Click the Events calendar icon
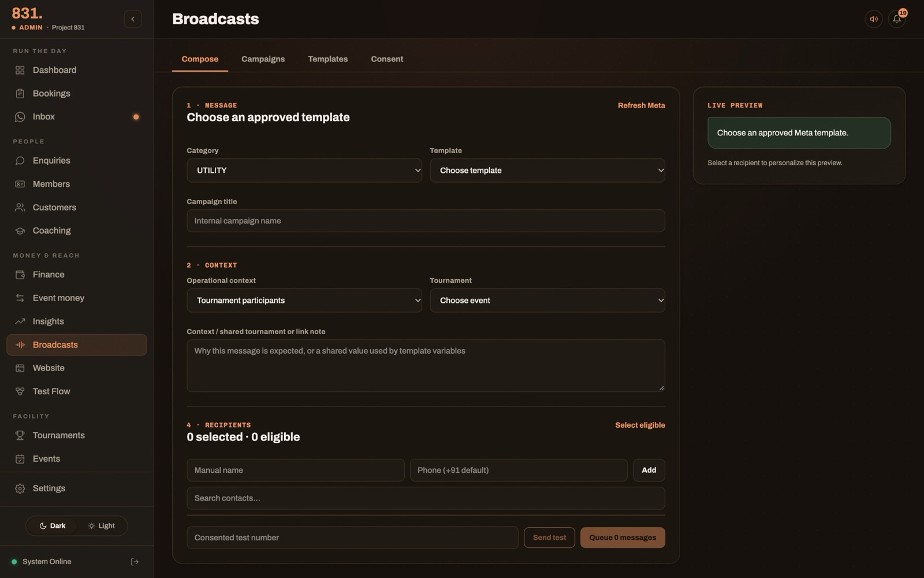 click(20, 459)
